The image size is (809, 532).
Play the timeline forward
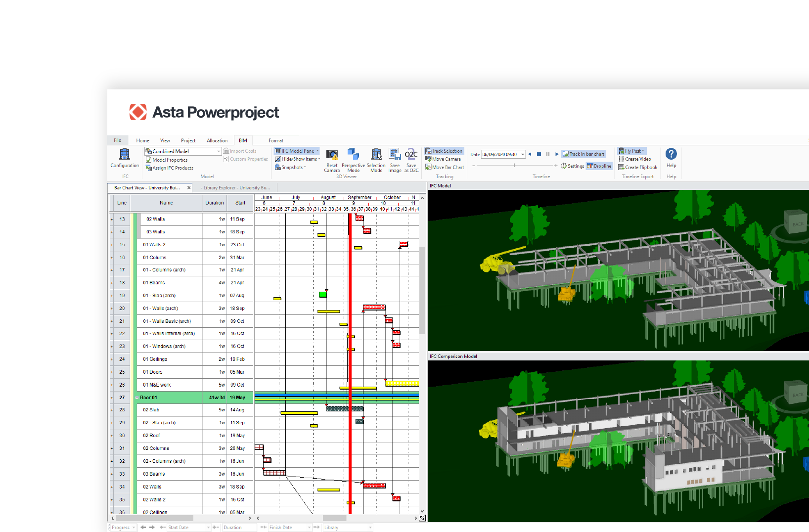pyautogui.click(x=557, y=154)
